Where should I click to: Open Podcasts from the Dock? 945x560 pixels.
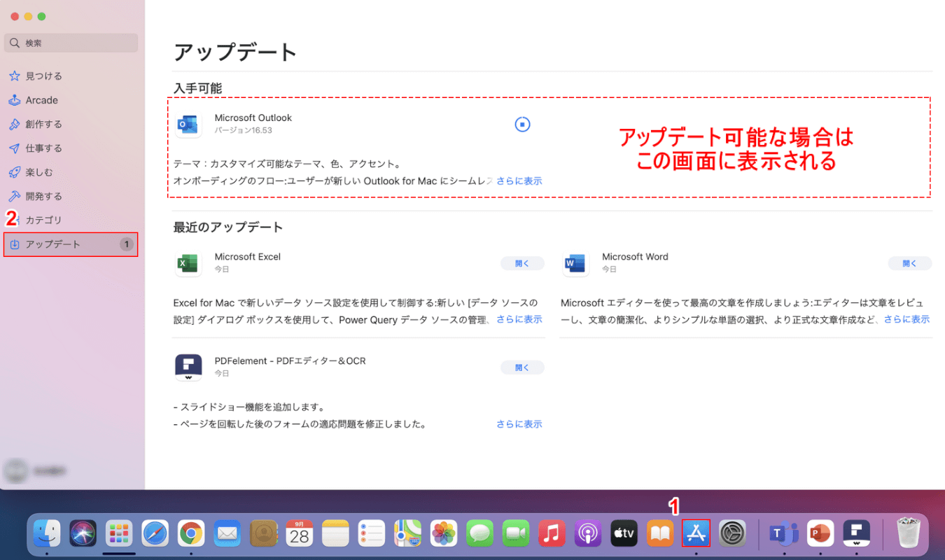(588, 533)
